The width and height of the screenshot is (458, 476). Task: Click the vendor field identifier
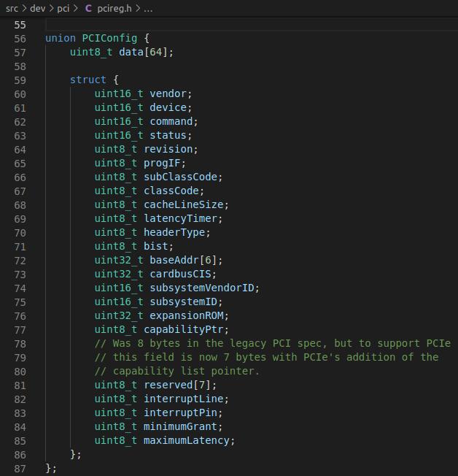pos(168,93)
